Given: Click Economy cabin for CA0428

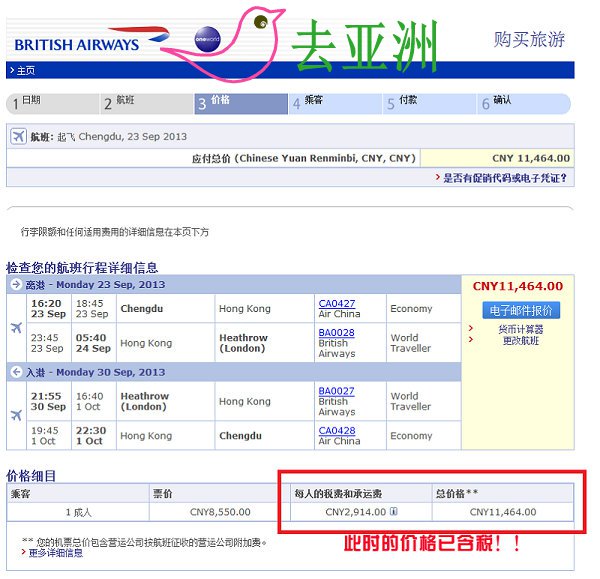Looking at the screenshot, I should click(411, 435).
